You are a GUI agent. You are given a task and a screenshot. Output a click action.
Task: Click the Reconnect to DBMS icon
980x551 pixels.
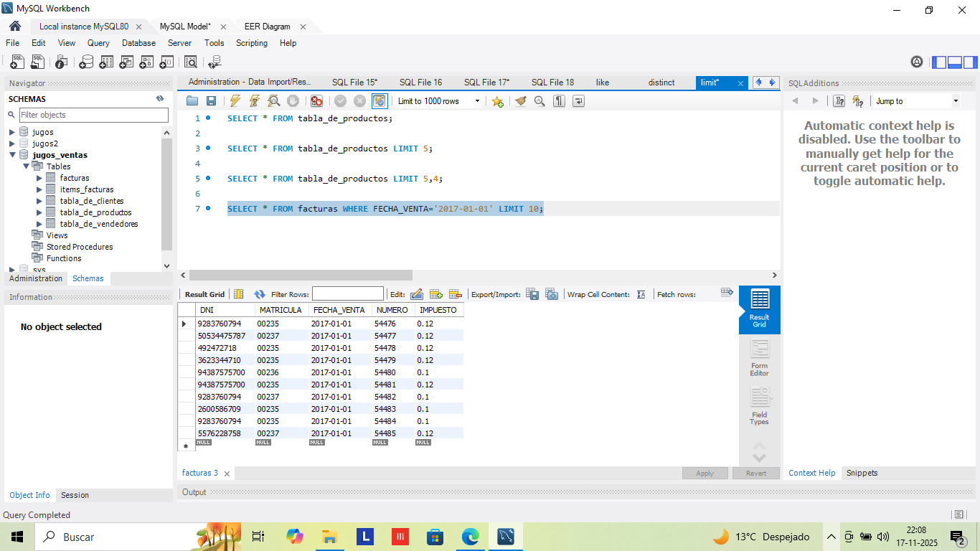point(214,62)
